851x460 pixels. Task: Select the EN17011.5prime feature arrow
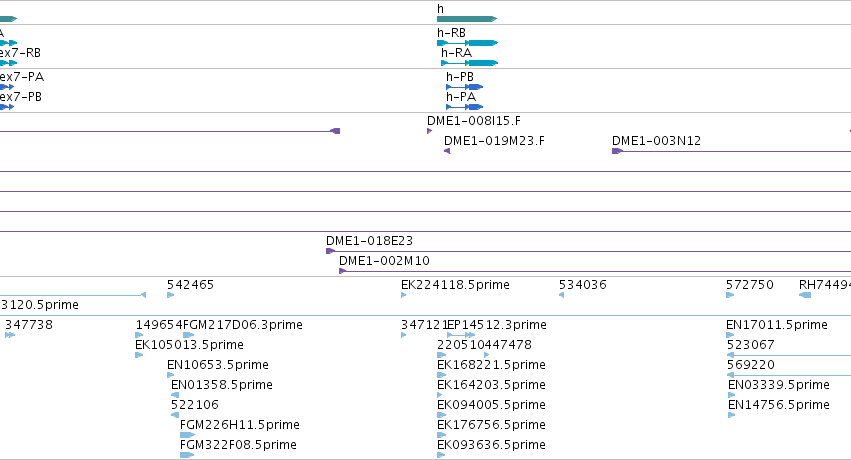click(x=730, y=335)
